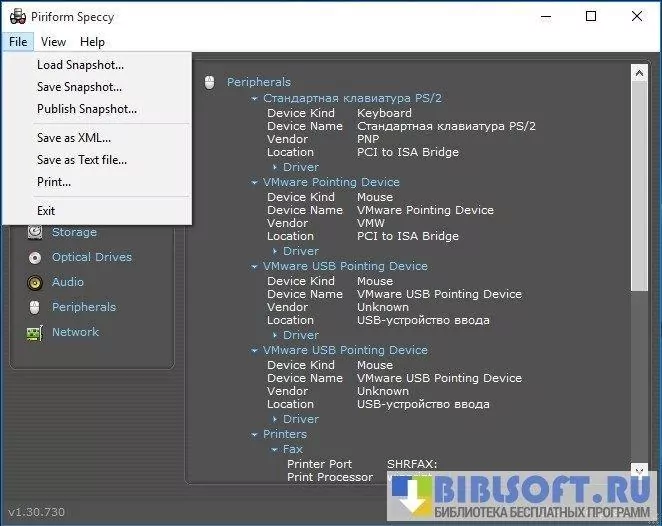The width and height of the screenshot is (662, 526).
Task: Click the Peripherals mouse icon in sidebar
Action: (35, 307)
